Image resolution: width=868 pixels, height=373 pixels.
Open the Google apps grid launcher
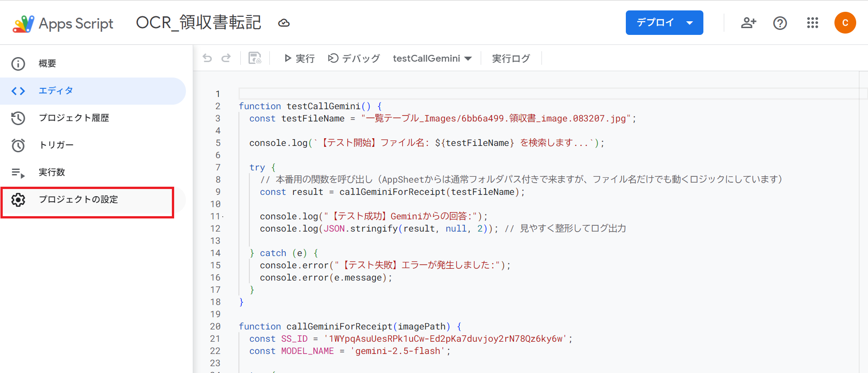point(812,23)
